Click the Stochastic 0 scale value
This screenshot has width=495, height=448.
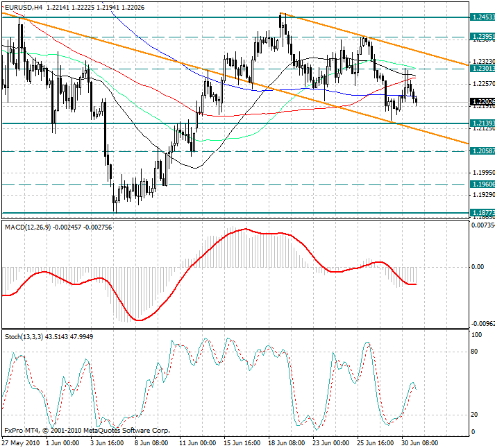473,432
